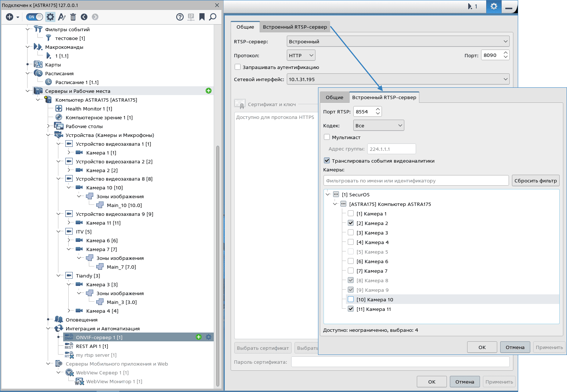The height and width of the screenshot is (392, 567).
Task: Switch to the Общие tab in popup
Action: pyautogui.click(x=334, y=97)
